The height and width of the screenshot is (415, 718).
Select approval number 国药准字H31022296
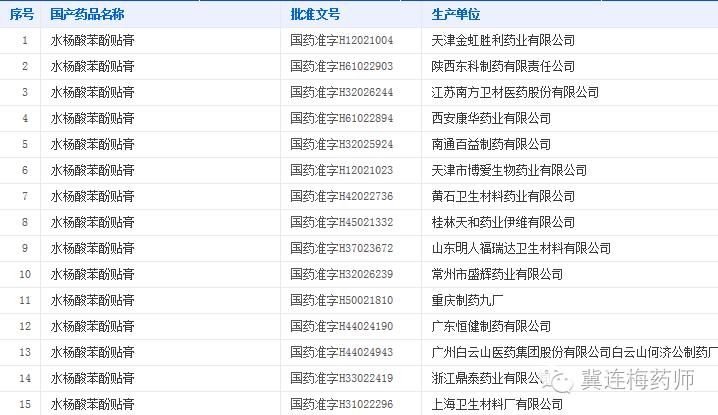point(342,404)
